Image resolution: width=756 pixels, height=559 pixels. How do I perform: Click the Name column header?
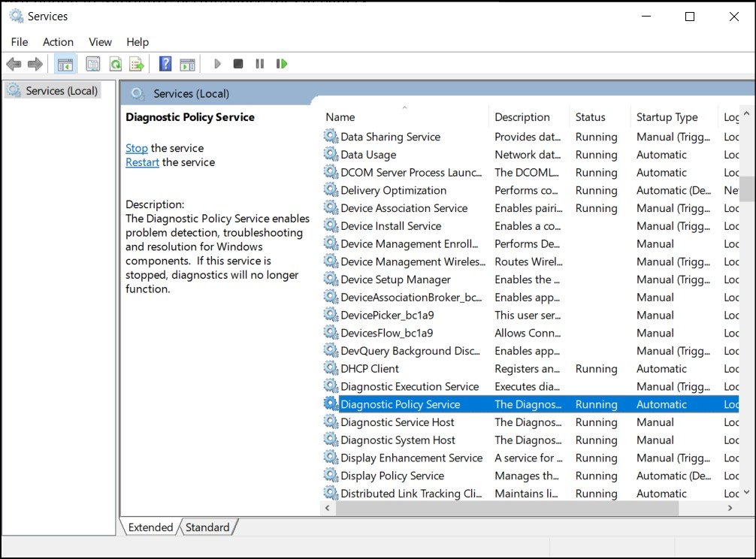[x=340, y=117]
